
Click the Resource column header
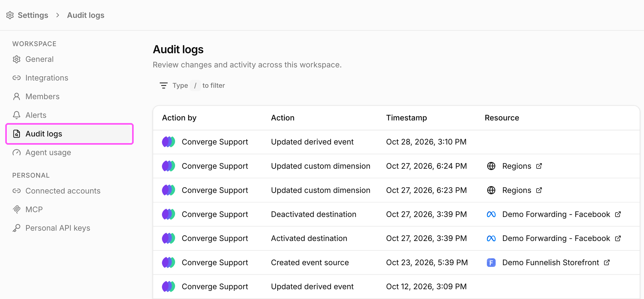coord(502,118)
